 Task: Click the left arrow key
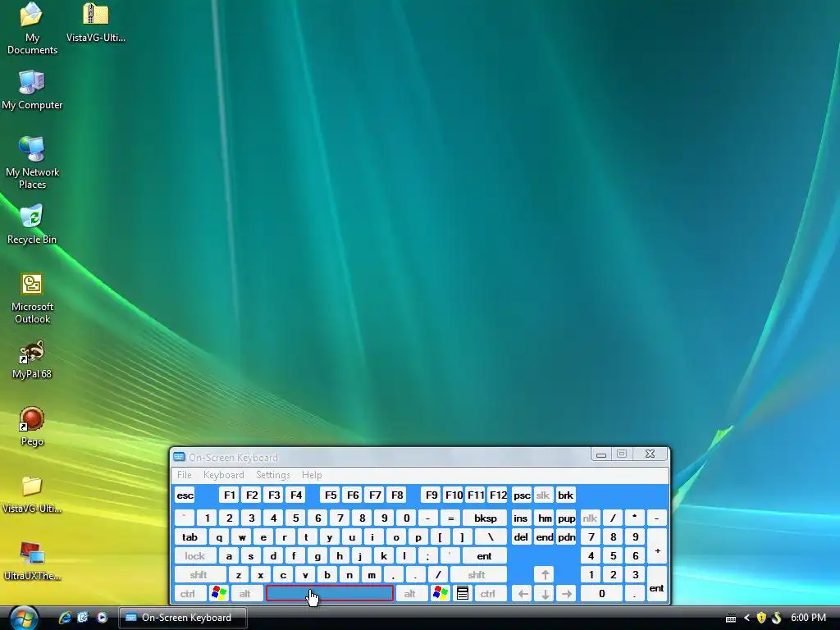pos(523,593)
